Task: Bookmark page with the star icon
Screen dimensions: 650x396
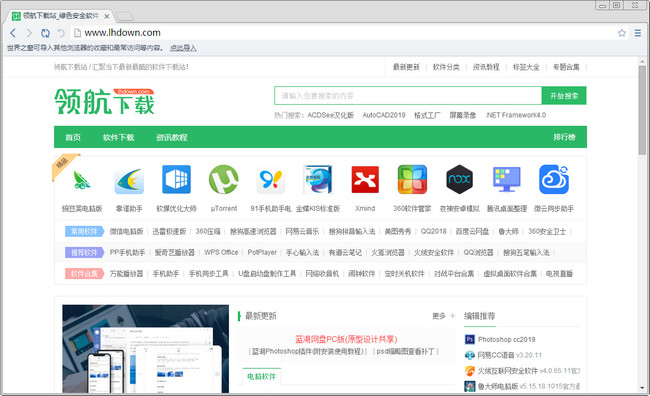Action: [621, 33]
